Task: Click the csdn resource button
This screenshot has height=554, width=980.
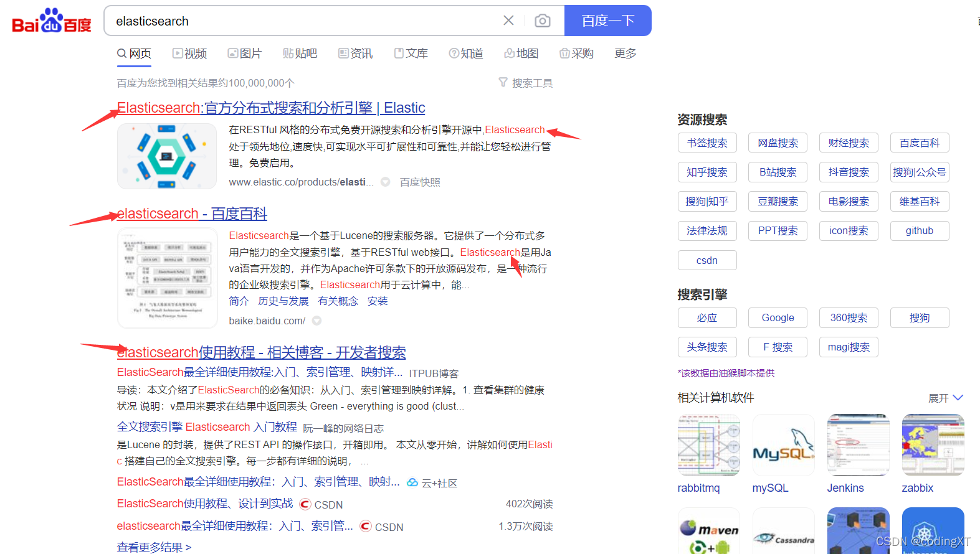Action: point(707,260)
